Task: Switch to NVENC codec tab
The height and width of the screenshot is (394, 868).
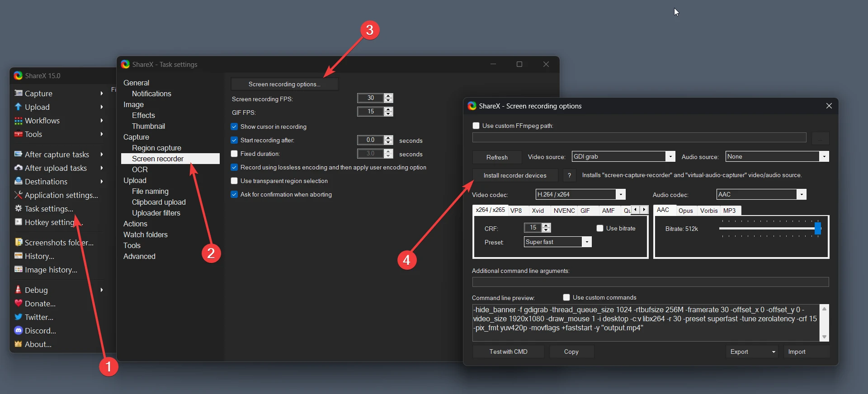Action: (x=564, y=211)
